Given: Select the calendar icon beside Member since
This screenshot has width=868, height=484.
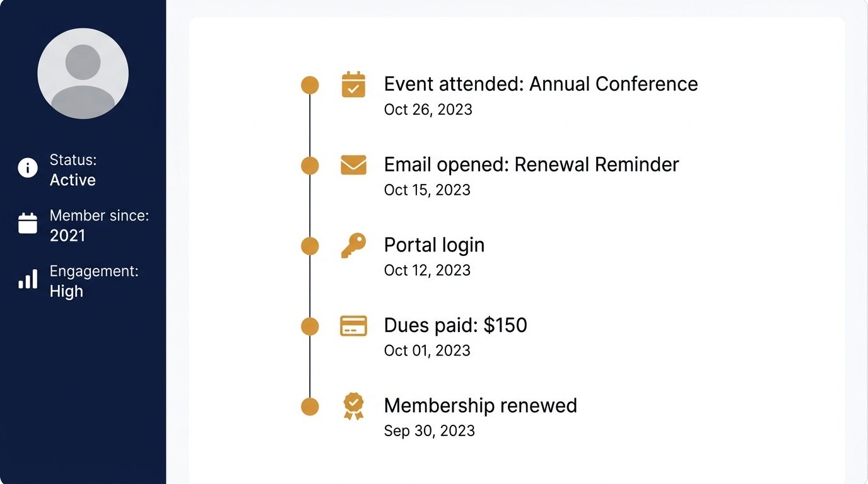Looking at the screenshot, I should [x=26, y=224].
